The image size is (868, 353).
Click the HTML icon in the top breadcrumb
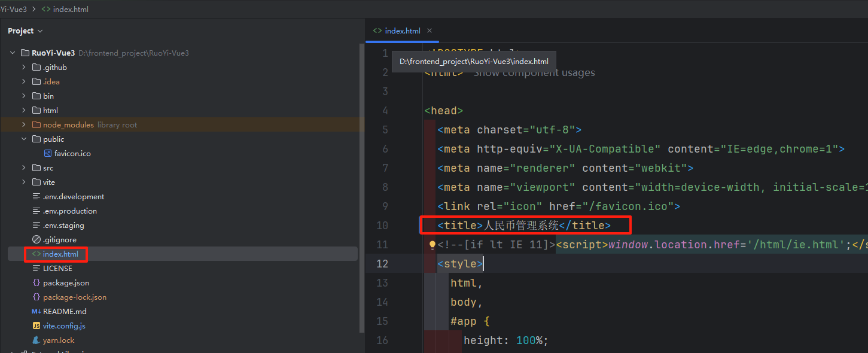coord(46,9)
